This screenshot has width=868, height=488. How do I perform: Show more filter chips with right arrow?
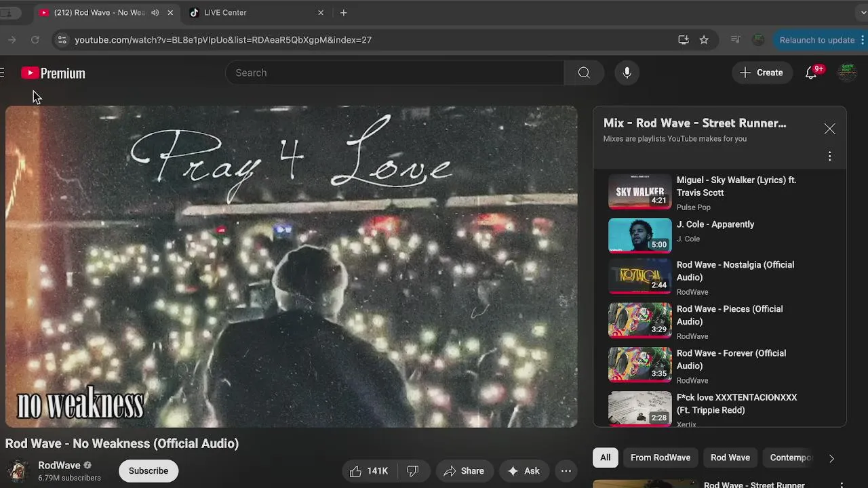point(831,458)
